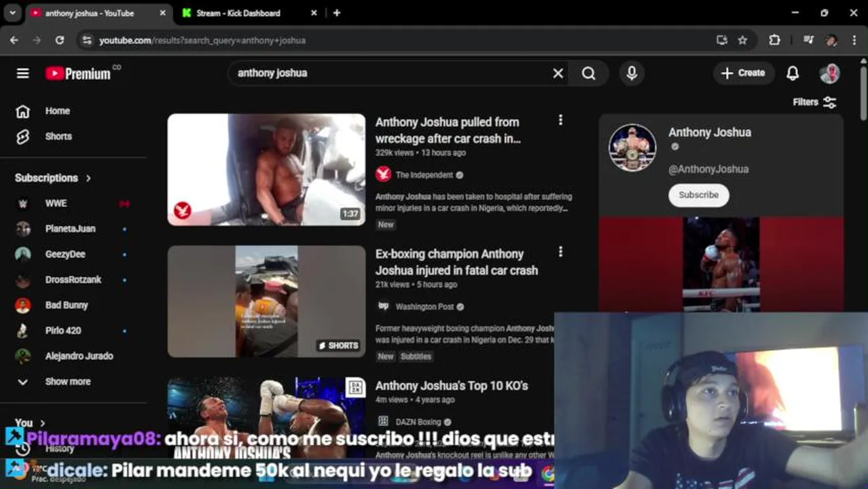Image resolution: width=868 pixels, height=489 pixels.
Task: Click the install app icon in address bar
Action: coord(722,40)
